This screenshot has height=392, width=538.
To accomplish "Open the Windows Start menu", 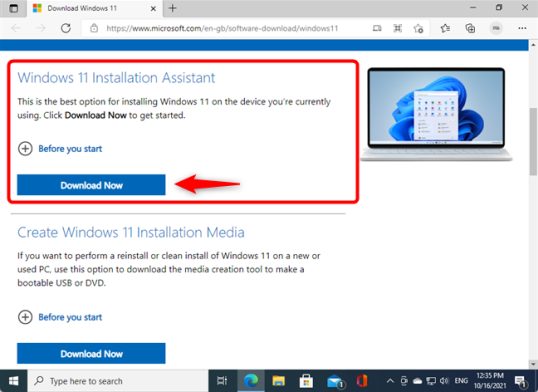I will 14,381.
